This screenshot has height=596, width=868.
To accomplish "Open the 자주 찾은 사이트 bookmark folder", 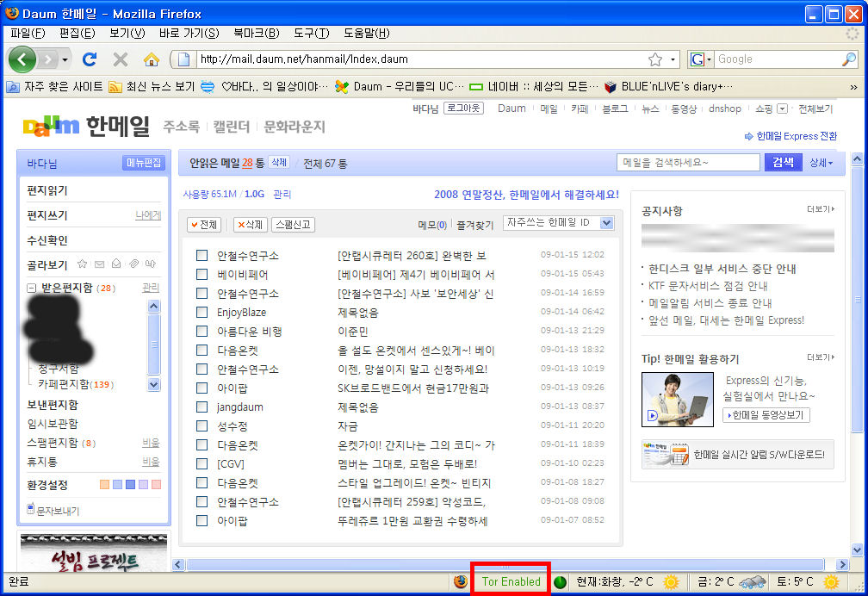I will point(54,86).
